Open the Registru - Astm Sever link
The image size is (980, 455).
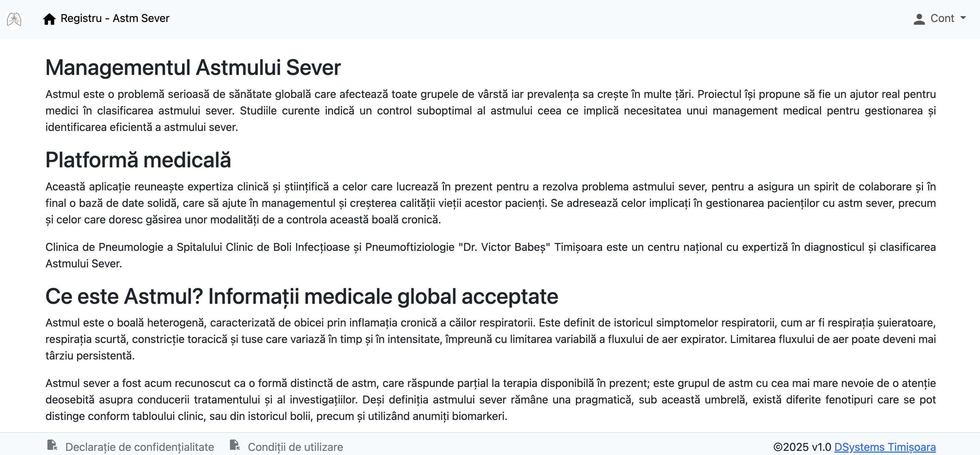(x=114, y=18)
